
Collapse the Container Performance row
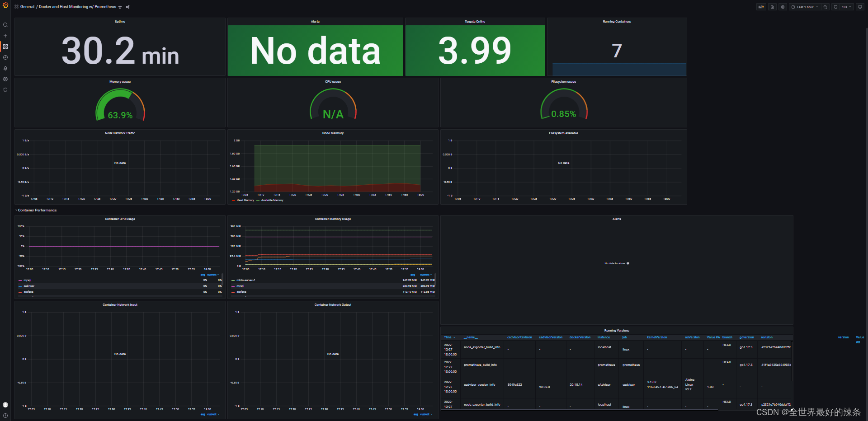pos(37,210)
